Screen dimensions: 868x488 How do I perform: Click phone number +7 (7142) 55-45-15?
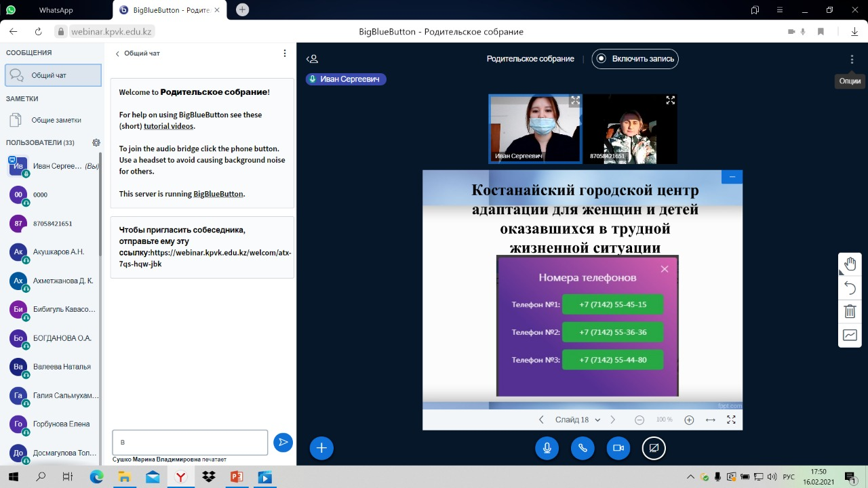613,304
